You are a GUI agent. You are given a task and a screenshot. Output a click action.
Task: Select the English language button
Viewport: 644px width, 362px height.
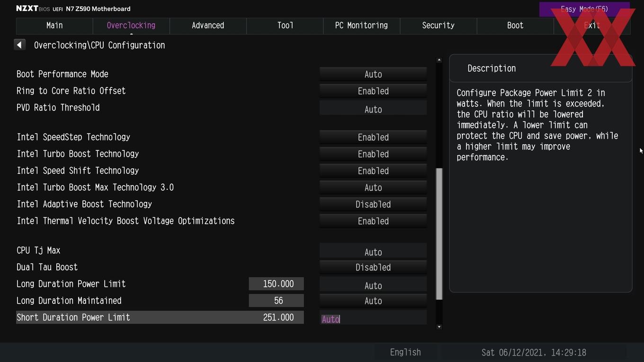[x=405, y=352]
